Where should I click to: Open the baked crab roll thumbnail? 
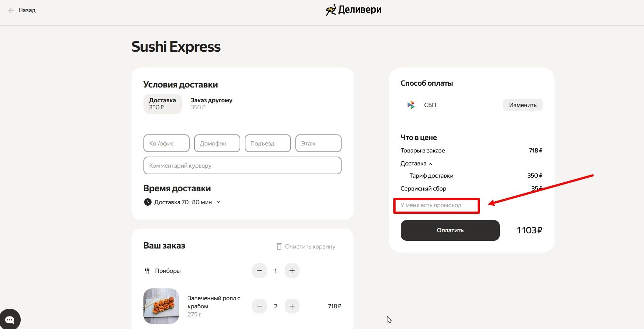tap(161, 306)
